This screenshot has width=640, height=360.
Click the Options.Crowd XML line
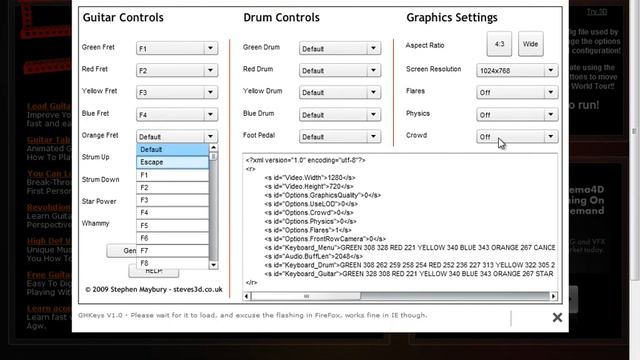tap(309, 213)
